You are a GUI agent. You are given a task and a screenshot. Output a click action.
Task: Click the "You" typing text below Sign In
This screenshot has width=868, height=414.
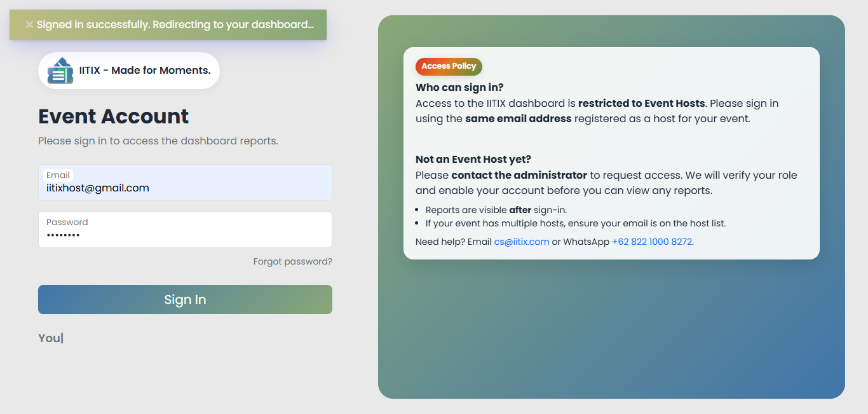pyautogui.click(x=50, y=338)
